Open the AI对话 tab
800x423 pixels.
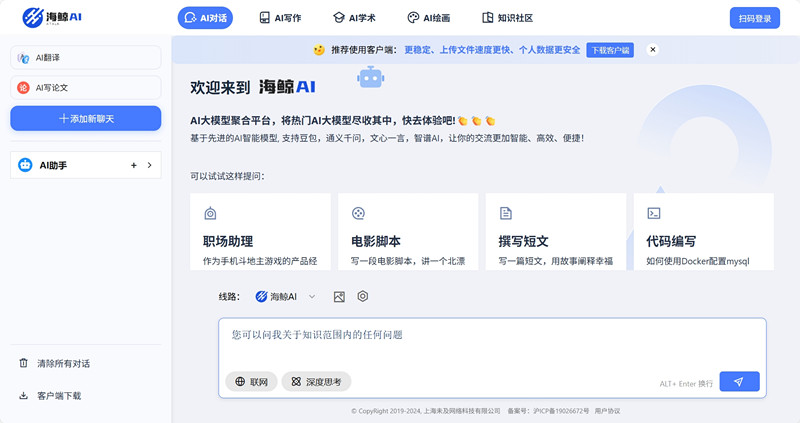click(205, 18)
